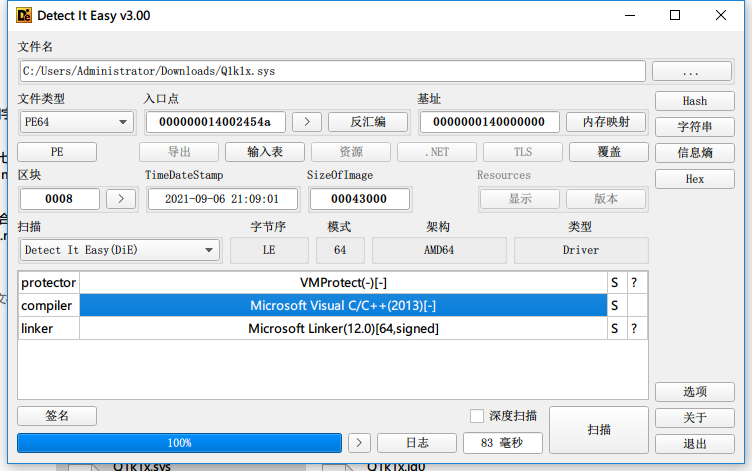Click the 83 毫秒 scan time field
The height and width of the screenshot is (471, 752).
503,443
